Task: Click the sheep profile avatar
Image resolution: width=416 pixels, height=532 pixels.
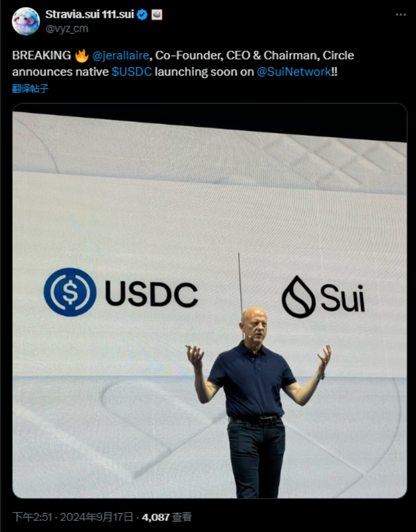Action: pyautogui.click(x=26, y=21)
